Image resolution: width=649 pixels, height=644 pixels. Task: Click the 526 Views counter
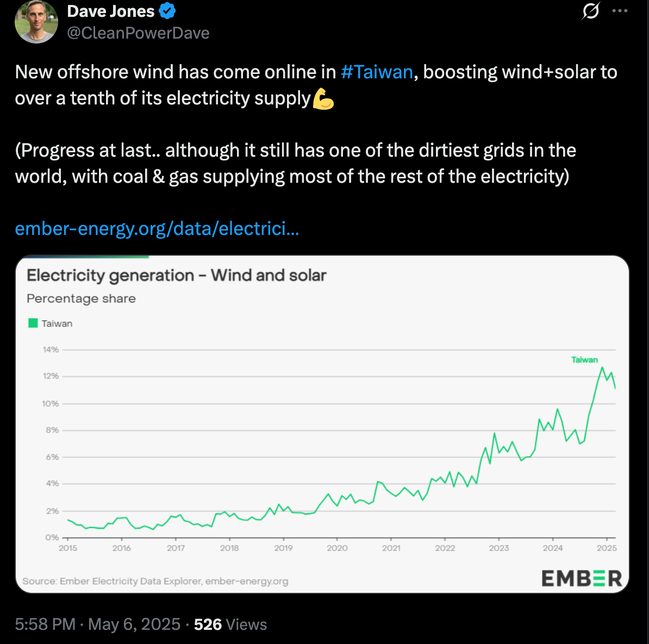coord(230,624)
